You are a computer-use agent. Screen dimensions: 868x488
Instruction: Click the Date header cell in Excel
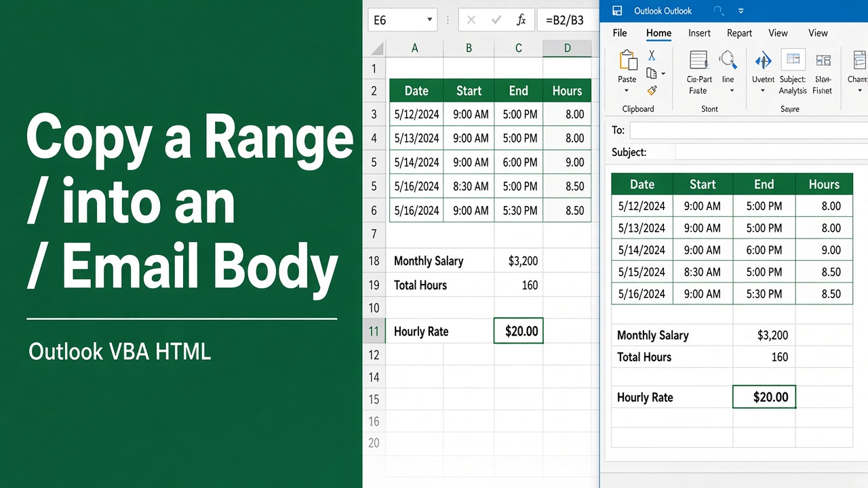coord(416,91)
